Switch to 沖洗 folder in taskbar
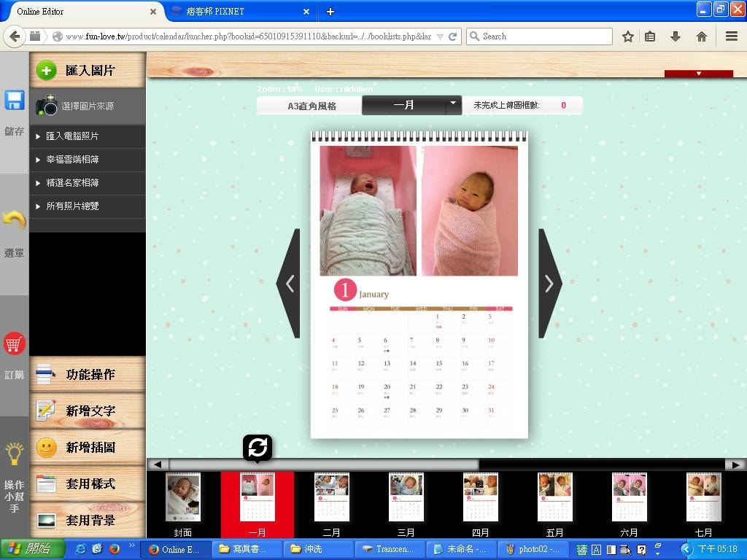This screenshot has width=747, height=560. 318,549
